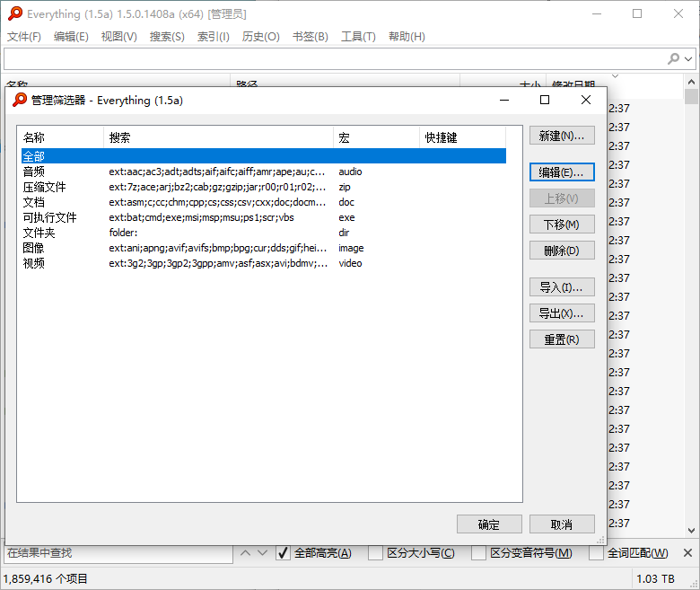Click 1.03 TB in status bar

point(655,579)
